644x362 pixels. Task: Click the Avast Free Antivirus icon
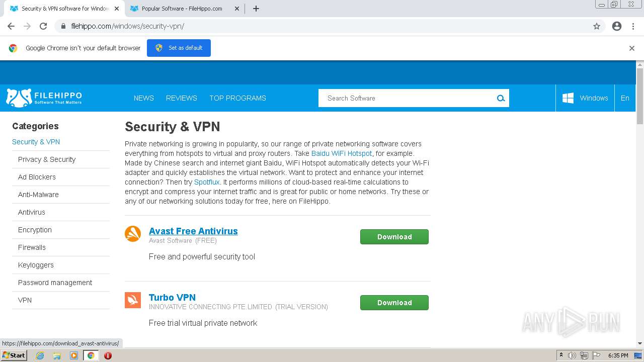coord(133,234)
